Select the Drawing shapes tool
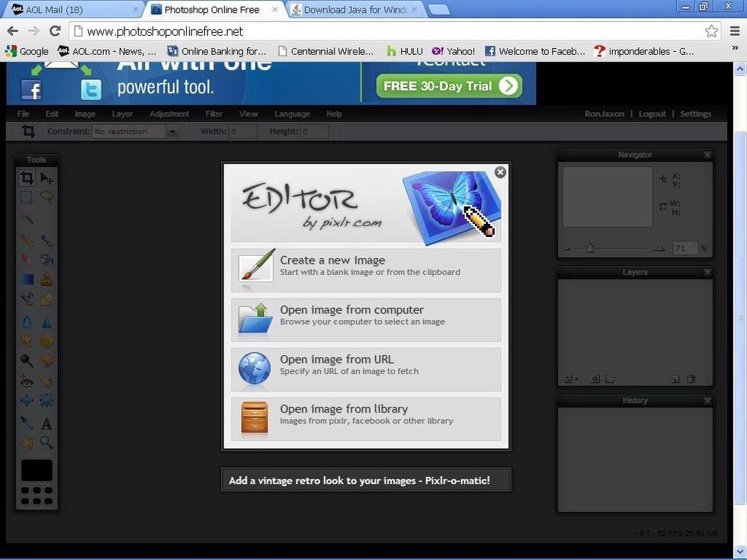Image resolution: width=747 pixels, height=560 pixels. click(x=46, y=299)
